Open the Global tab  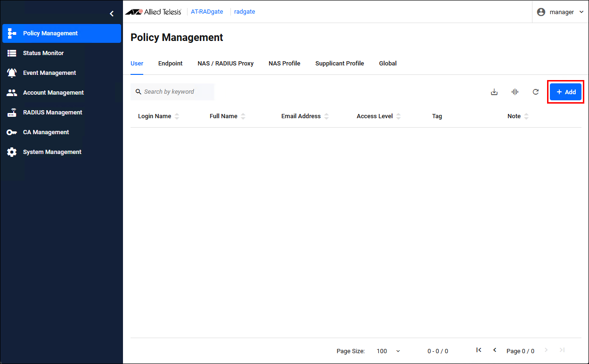coord(388,64)
